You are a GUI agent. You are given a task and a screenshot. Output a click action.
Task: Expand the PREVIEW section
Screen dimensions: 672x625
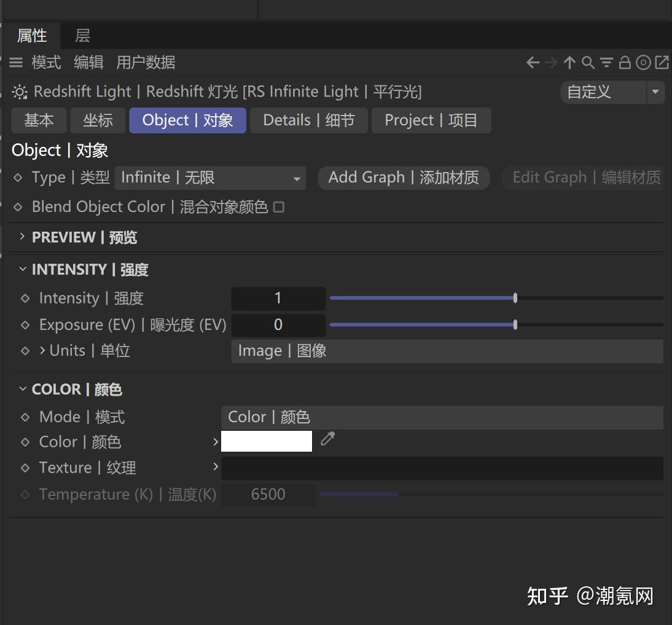tap(22, 237)
